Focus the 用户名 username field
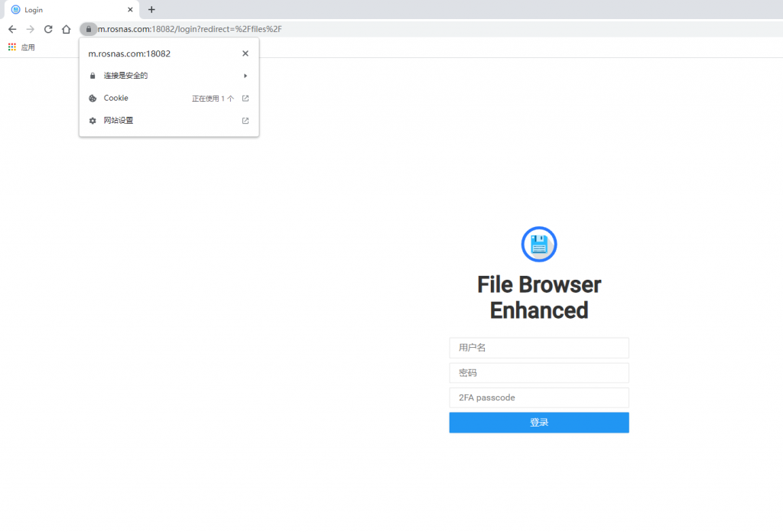This screenshot has height=532, width=783. (539, 348)
